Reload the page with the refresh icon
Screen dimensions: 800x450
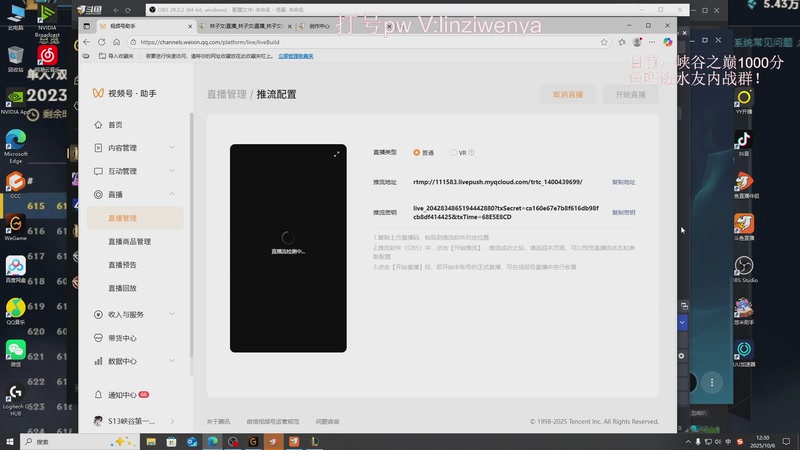pos(102,42)
